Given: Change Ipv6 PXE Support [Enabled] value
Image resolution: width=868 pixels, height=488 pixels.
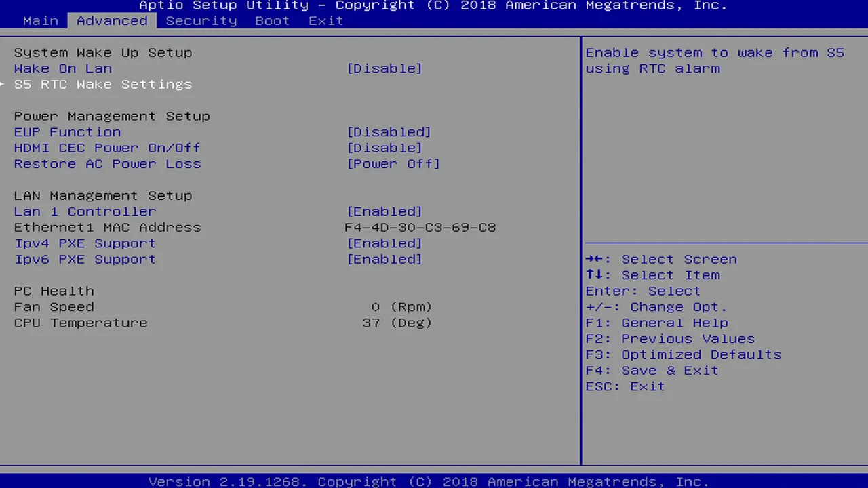Looking at the screenshot, I should click(384, 259).
